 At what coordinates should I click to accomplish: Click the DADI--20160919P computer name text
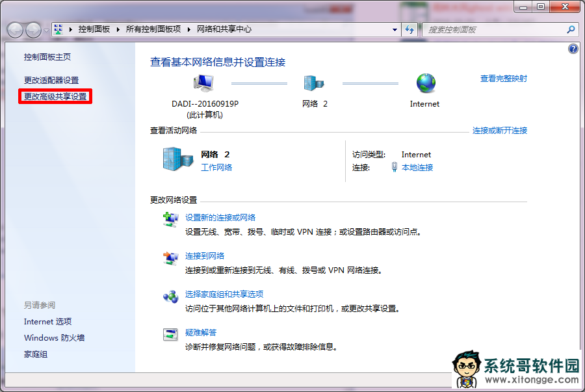point(205,103)
